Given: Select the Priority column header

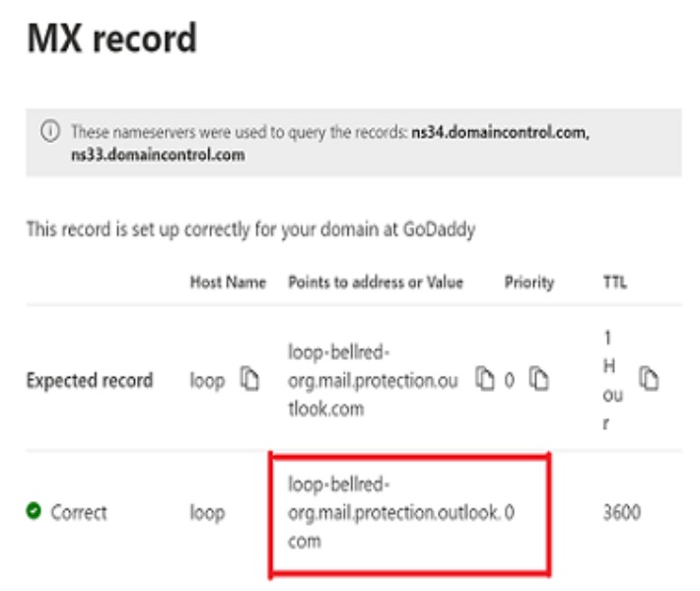Looking at the screenshot, I should [528, 282].
